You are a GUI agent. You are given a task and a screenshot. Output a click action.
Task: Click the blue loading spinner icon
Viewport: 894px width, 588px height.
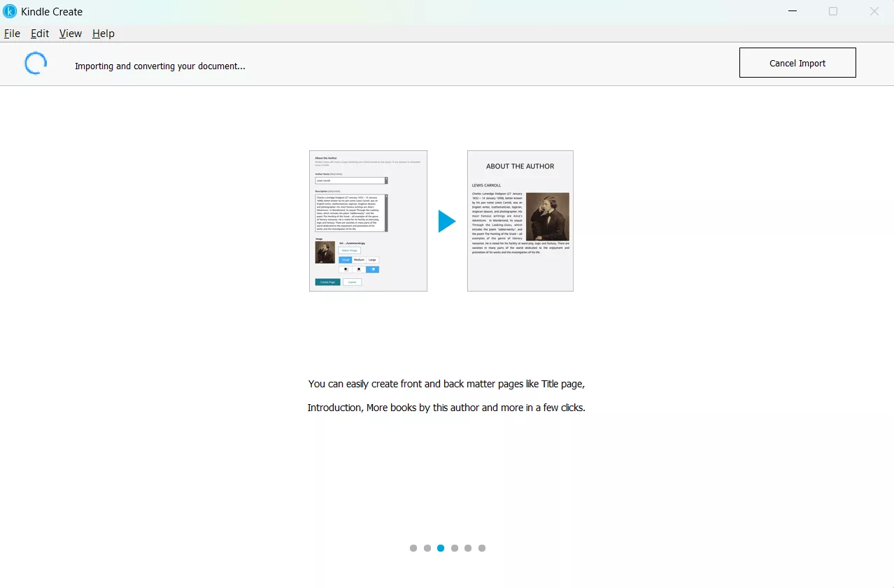tap(36, 62)
